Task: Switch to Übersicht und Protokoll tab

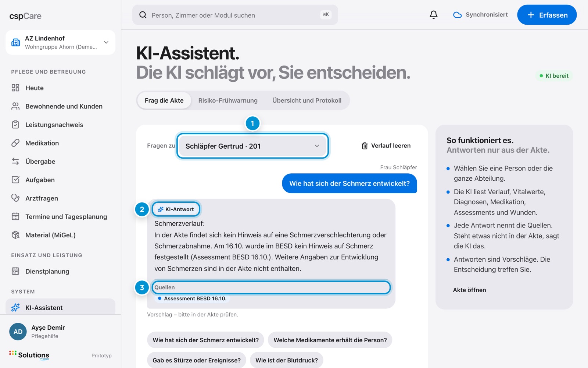Action: 307,100
